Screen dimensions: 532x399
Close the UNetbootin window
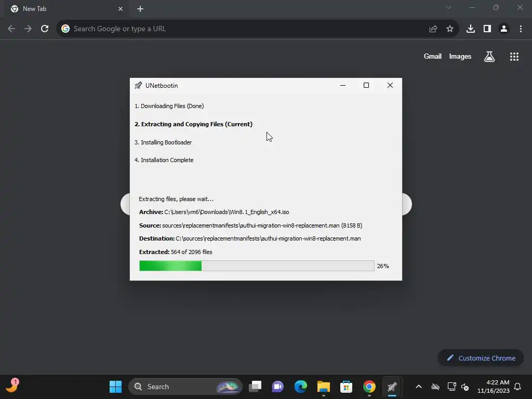[x=390, y=86]
